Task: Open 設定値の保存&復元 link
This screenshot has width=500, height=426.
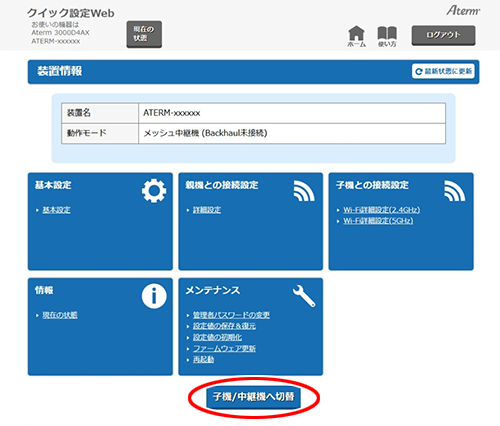Action: (224, 326)
